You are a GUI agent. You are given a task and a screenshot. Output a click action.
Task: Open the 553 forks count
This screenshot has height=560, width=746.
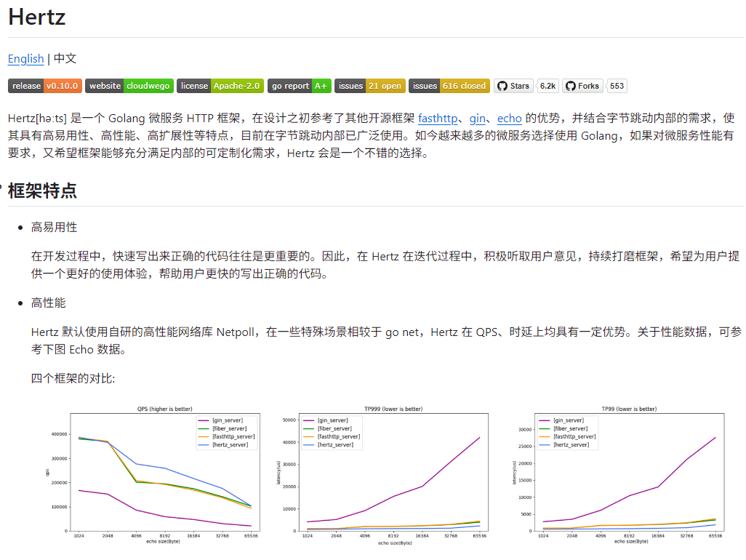tap(617, 86)
